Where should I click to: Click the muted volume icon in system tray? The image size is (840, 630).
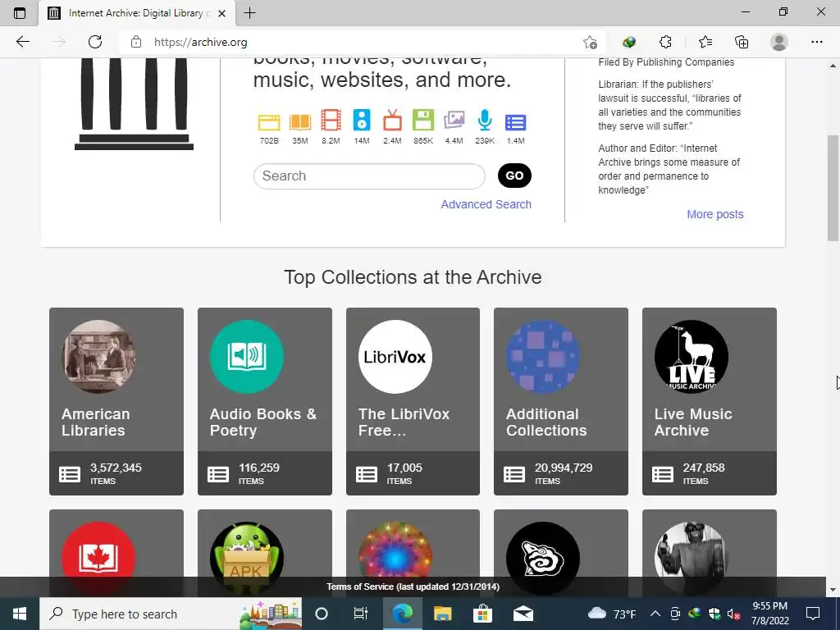point(733,614)
